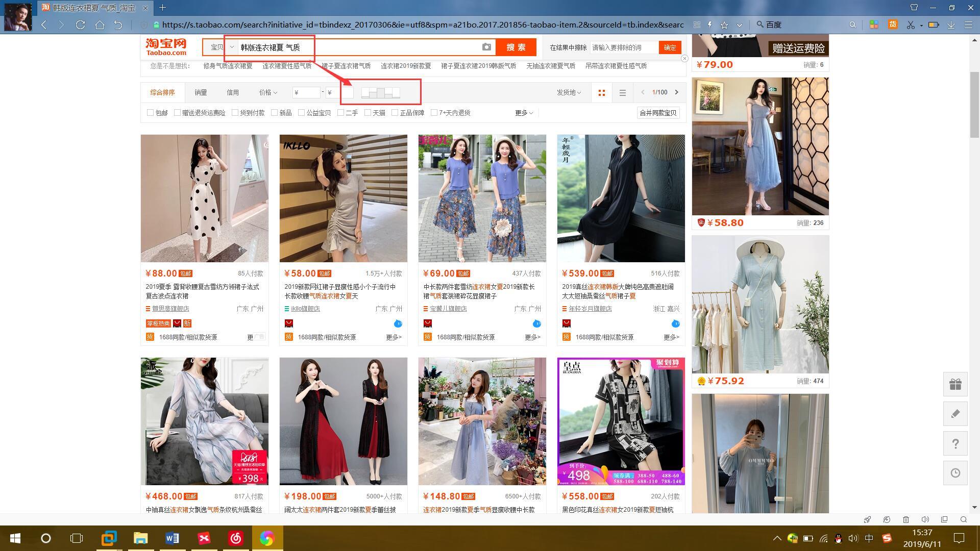Expand the 价格 price sort dropdown
980x551 pixels.
[268, 92]
